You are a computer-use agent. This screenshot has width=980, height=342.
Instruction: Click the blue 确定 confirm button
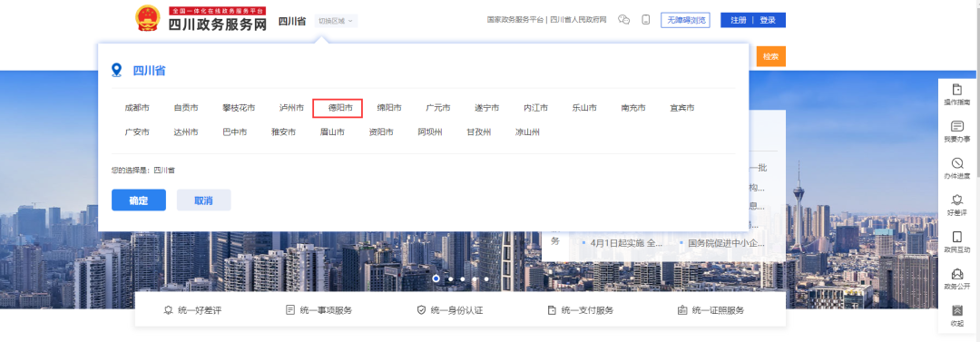click(x=139, y=200)
